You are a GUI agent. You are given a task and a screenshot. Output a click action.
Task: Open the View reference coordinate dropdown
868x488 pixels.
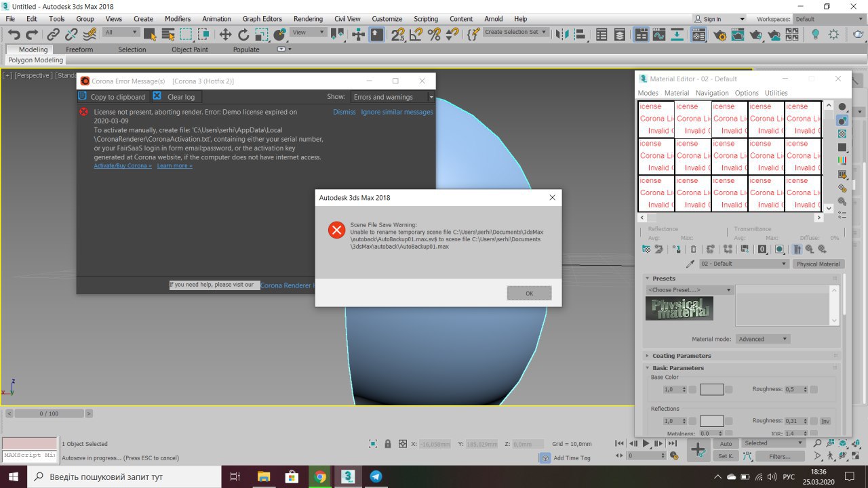coord(310,33)
